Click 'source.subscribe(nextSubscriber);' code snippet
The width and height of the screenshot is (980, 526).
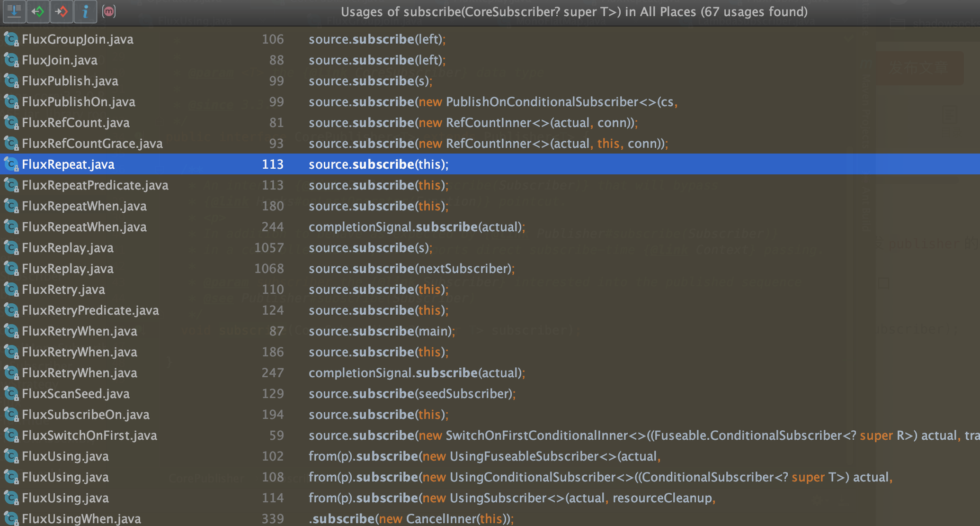[412, 269]
